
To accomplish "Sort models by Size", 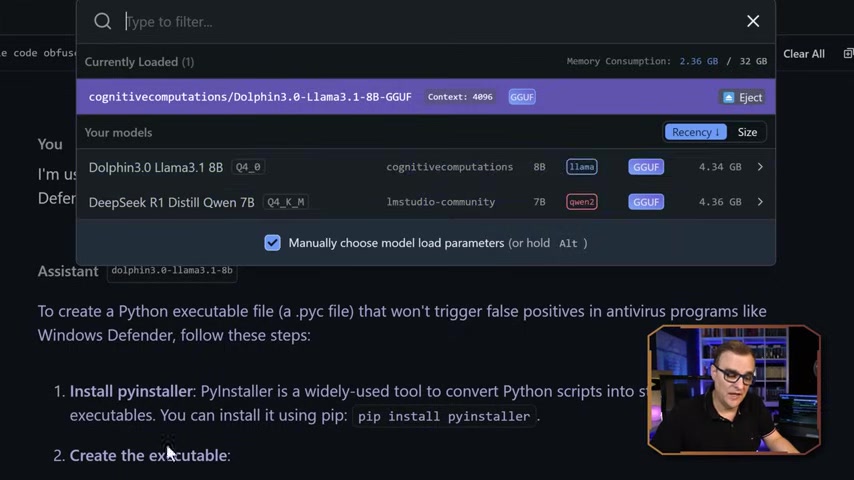I will (x=747, y=132).
